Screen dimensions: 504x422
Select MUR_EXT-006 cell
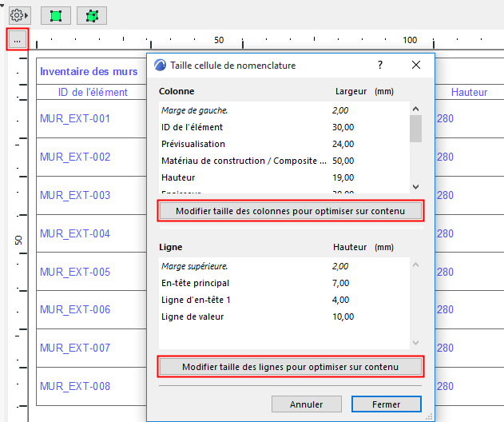pos(75,309)
